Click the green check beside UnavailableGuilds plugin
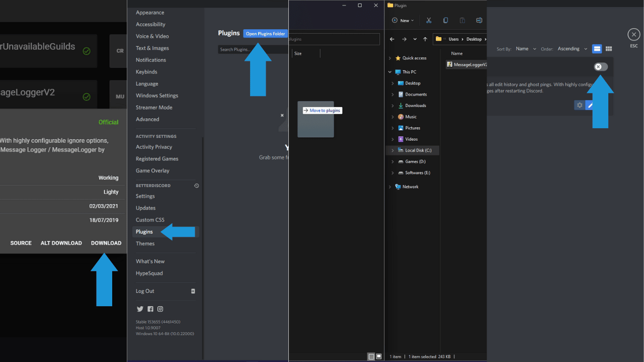This screenshot has width=644, height=362. tap(87, 51)
